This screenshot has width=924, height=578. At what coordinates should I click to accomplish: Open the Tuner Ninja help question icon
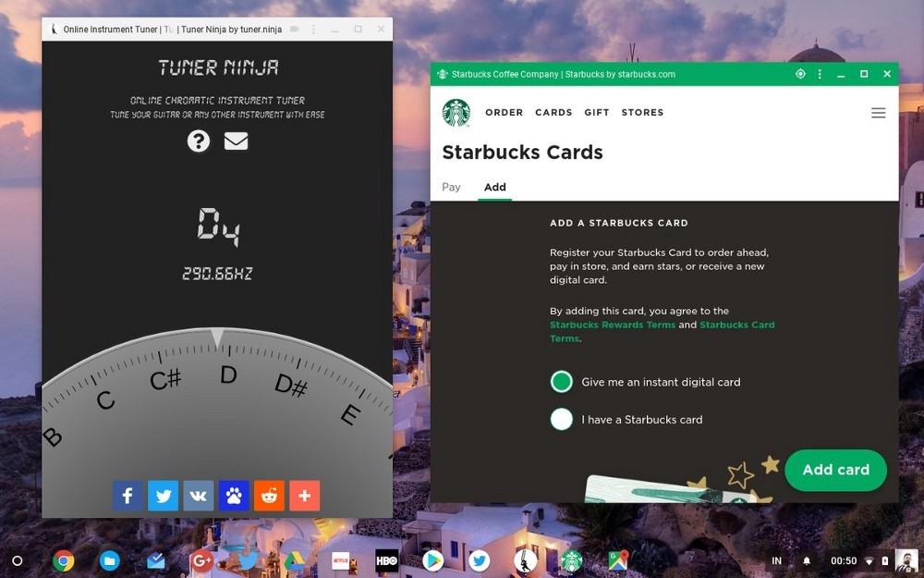pyautogui.click(x=199, y=141)
